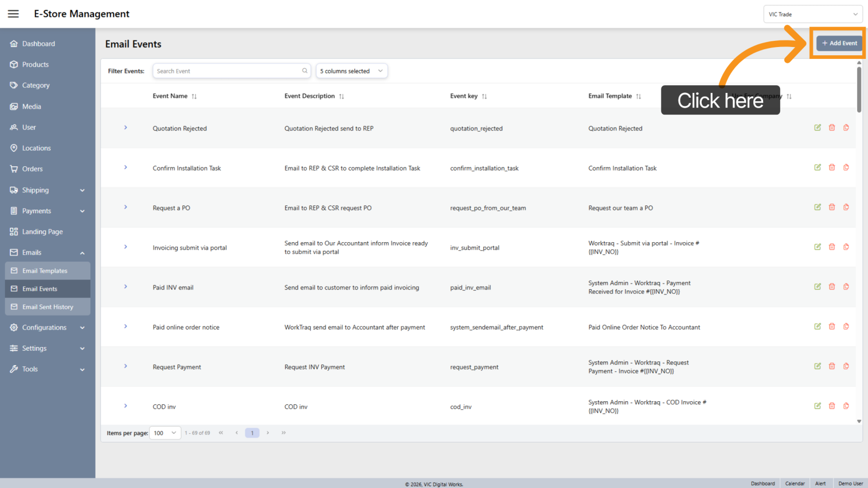The width and height of the screenshot is (868, 488).
Task: Select the edit icon for Quotation Rejected event
Action: pyautogui.click(x=817, y=128)
